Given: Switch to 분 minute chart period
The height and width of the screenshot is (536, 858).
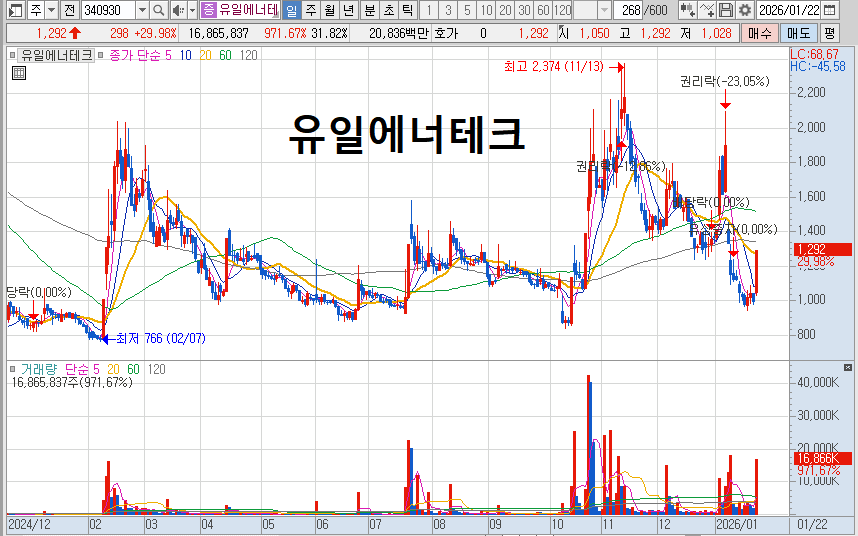Looking at the screenshot, I should click(x=370, y=10).
